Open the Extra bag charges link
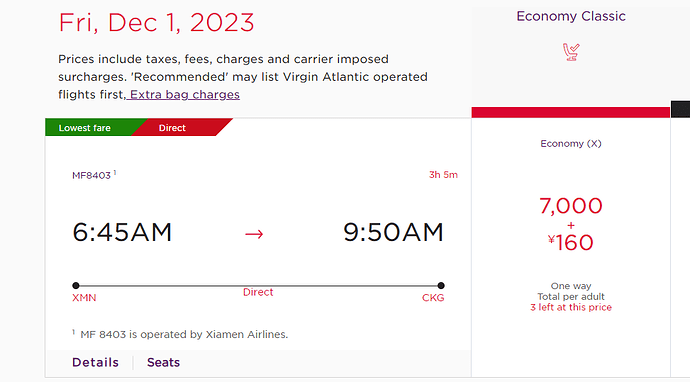The image size is (690, 382). 185,95
